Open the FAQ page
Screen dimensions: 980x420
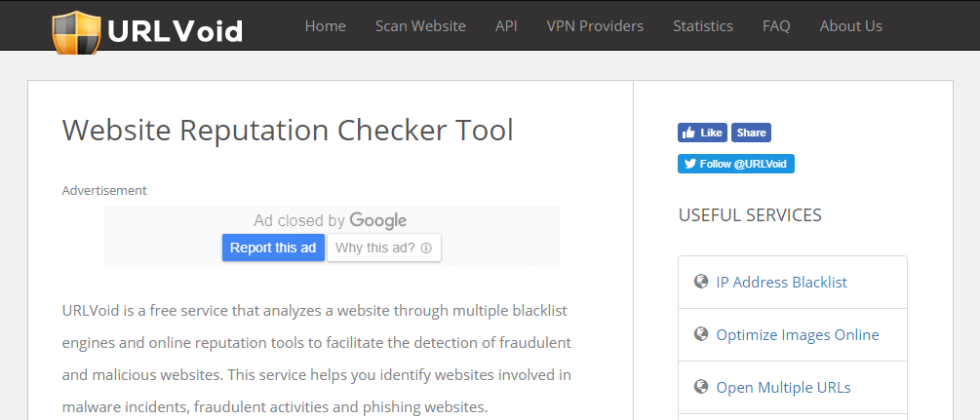(x=776, y=26)
